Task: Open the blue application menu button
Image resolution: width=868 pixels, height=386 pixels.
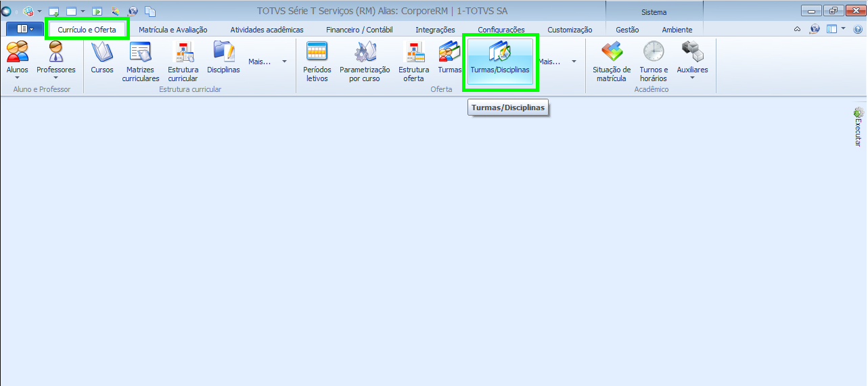Action: coord(24,29)
